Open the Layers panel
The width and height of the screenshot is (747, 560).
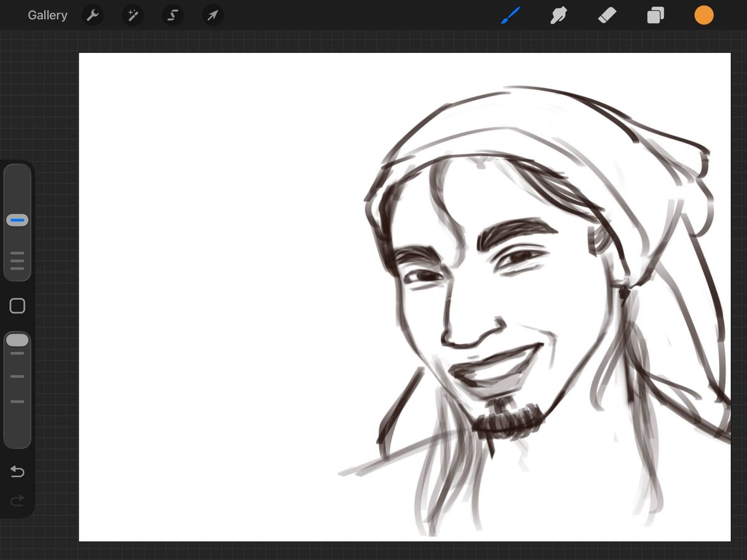click(655, 16)
